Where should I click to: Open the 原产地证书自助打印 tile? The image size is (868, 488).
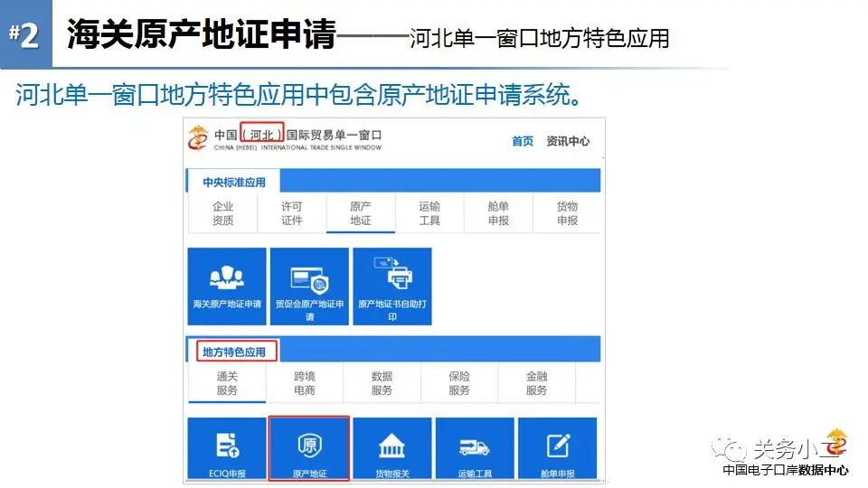392,286
